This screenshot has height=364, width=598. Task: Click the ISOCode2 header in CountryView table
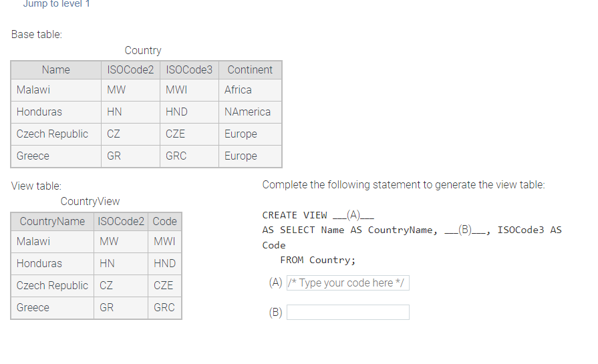pyautogui.click(x=121, y=222)
